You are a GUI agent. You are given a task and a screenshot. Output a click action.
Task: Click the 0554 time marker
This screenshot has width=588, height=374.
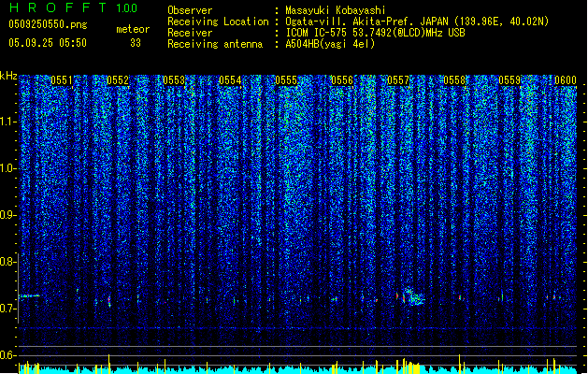[230, 80]
